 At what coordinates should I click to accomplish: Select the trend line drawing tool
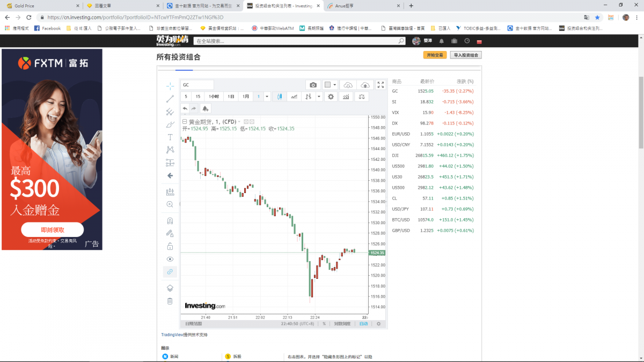(x=170, y=99)
